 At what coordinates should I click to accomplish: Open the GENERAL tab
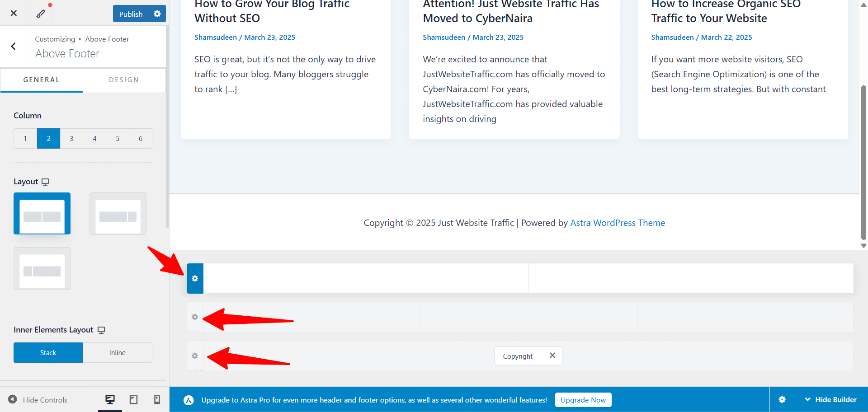[41, 80]
